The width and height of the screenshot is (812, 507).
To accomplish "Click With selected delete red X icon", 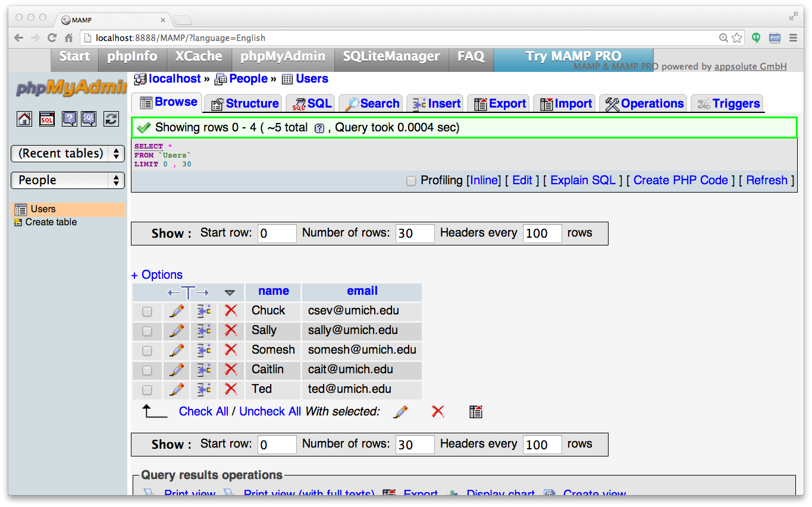I will click(x=438, y=411).
